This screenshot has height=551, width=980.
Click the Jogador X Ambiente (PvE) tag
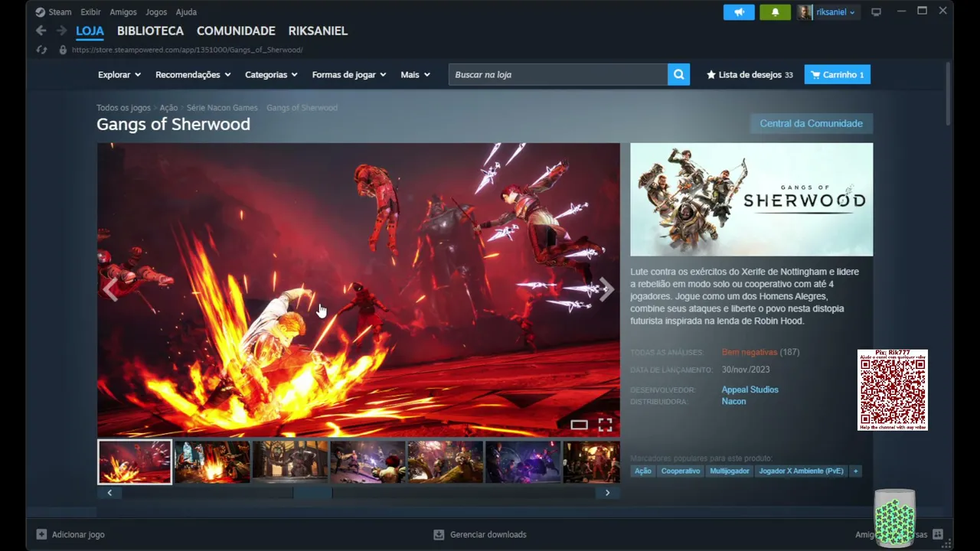click(x=801, y=471)
